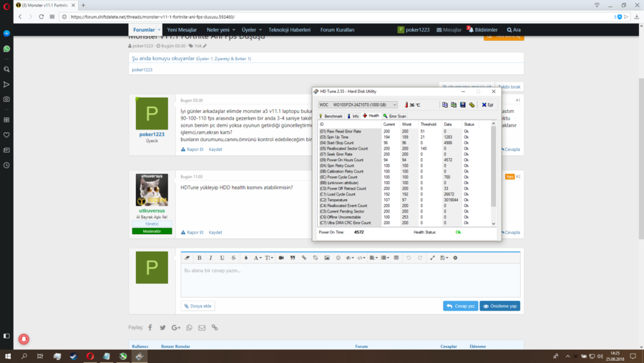The image size is (644, 363).
Task: Open text alignment dropdown in editor
Action: tap(374, 258)
